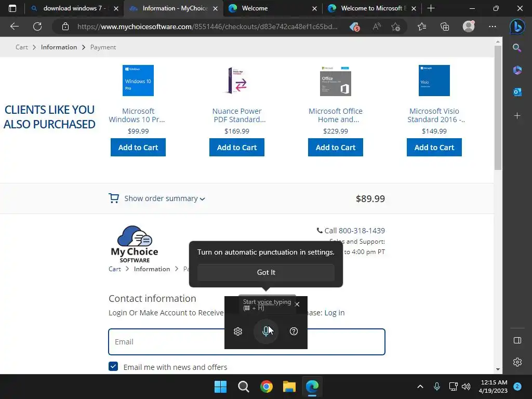Viewport: 532px width, 399px height.
Task: Click the sidebar search icon
Action: (x=517, y=48)
